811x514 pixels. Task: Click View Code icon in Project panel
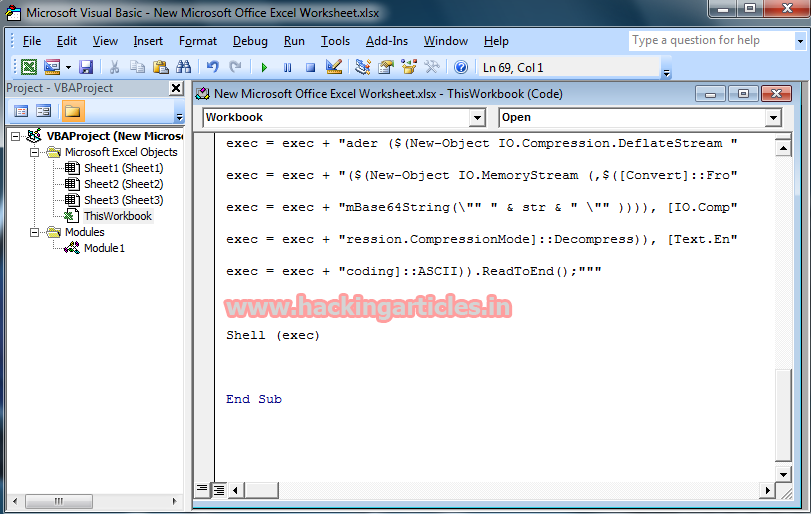[x=21, y=111]
